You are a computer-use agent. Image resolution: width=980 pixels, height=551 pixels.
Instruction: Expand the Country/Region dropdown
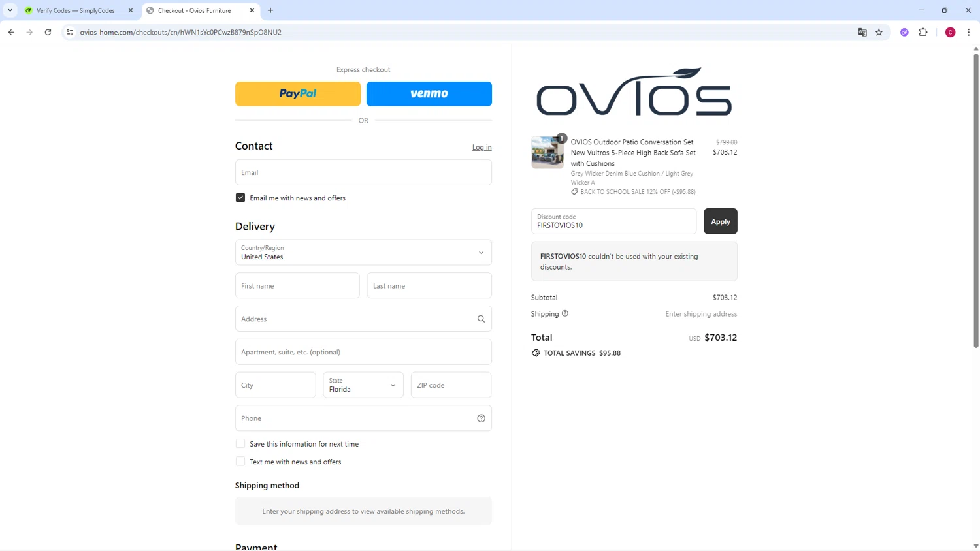pos(363,253)
